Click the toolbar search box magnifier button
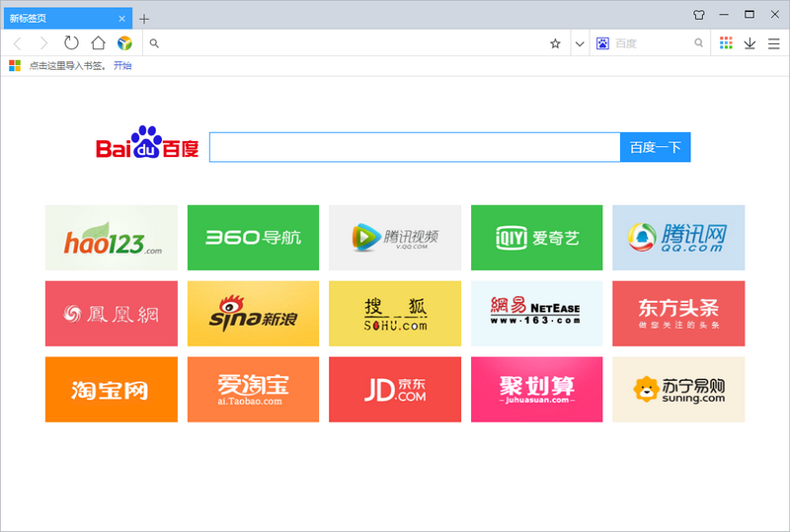The width and height of the screenshot is (790, 532). click(698, 42)
